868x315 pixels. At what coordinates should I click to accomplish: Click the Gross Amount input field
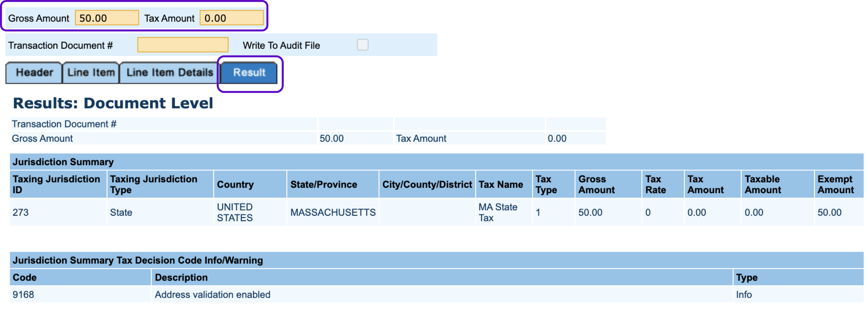106,18
